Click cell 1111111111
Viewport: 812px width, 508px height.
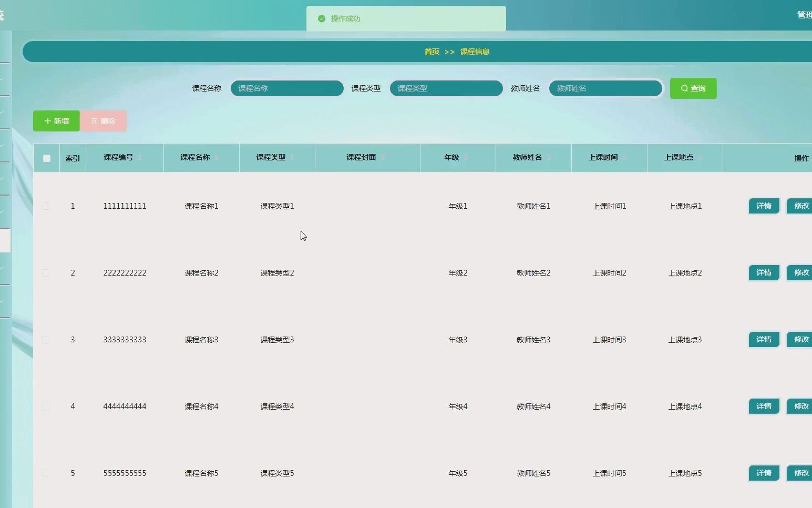click(x=125, y=206)
